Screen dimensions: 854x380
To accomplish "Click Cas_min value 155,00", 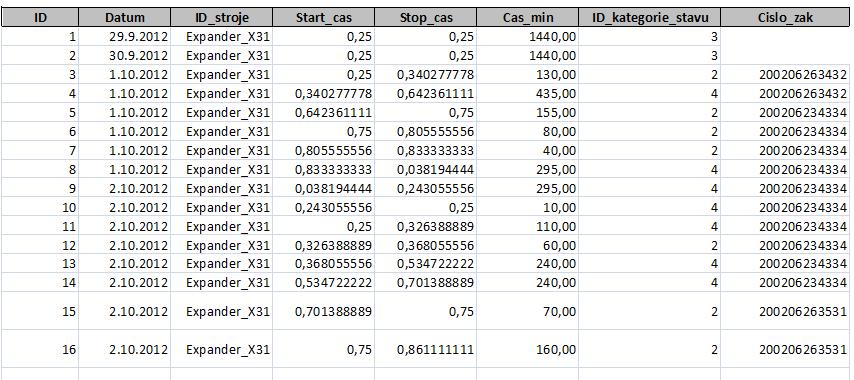I will tap(527, 113).
